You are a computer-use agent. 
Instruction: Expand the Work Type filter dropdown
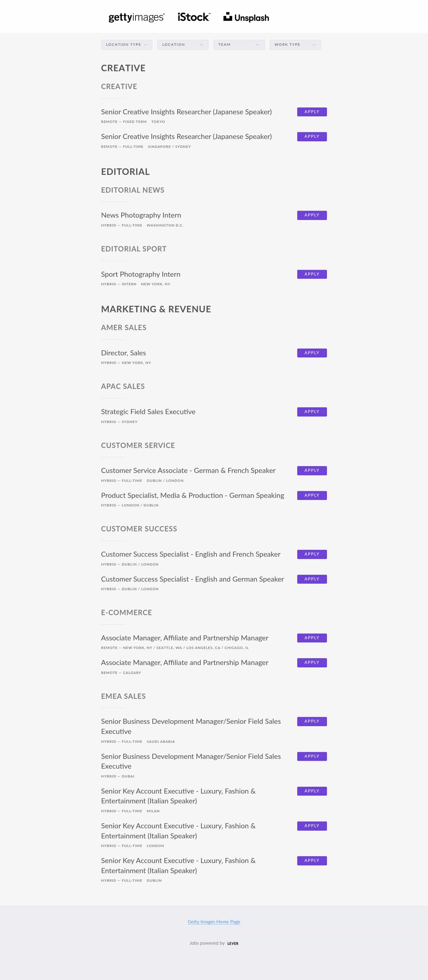pos(295,45)
